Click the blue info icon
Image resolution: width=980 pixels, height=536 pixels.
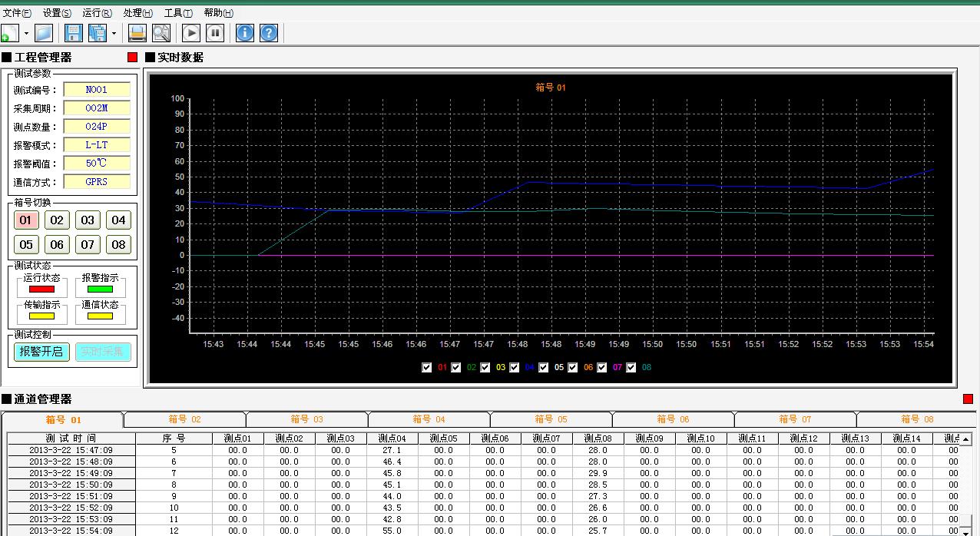point(244,33)
